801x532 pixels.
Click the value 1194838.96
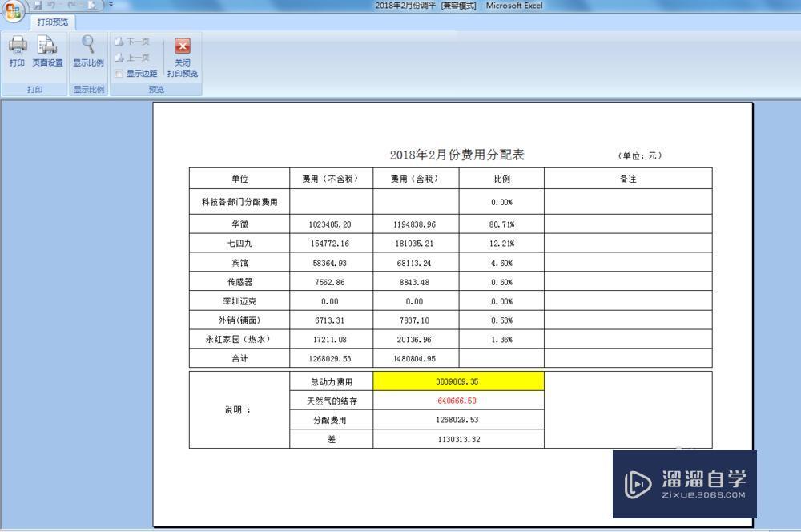pyautogui.click(x=414, y=224)
